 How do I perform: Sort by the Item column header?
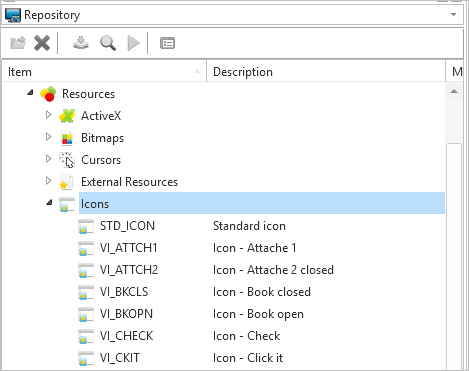[x=104, y=72]
